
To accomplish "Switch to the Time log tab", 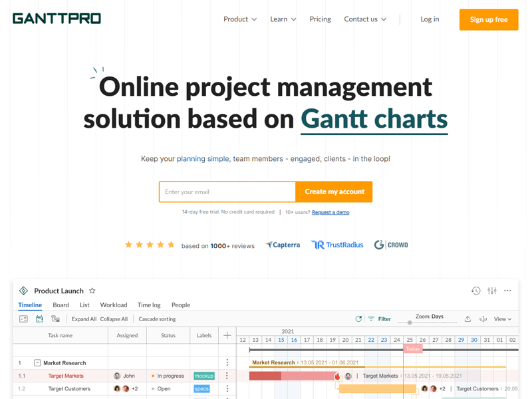I will pos(149,305).
